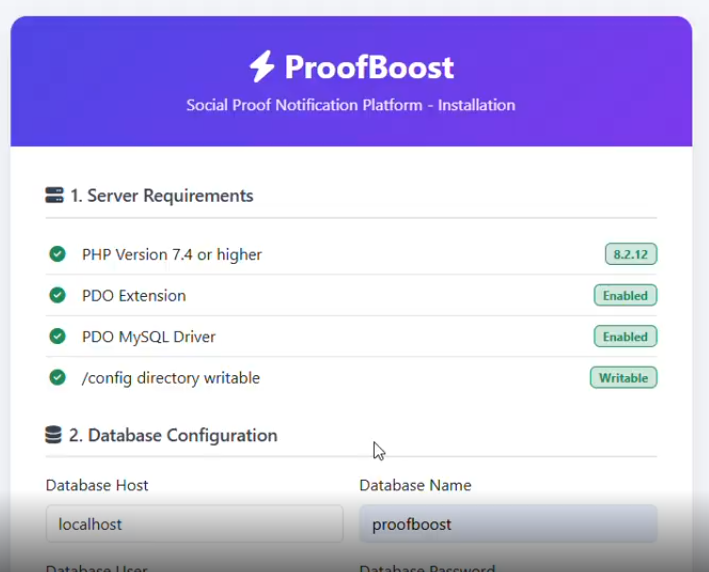Click the 2. Database Configuration heading
Screen dimensions: 709x572
click(x=173, y=435)
